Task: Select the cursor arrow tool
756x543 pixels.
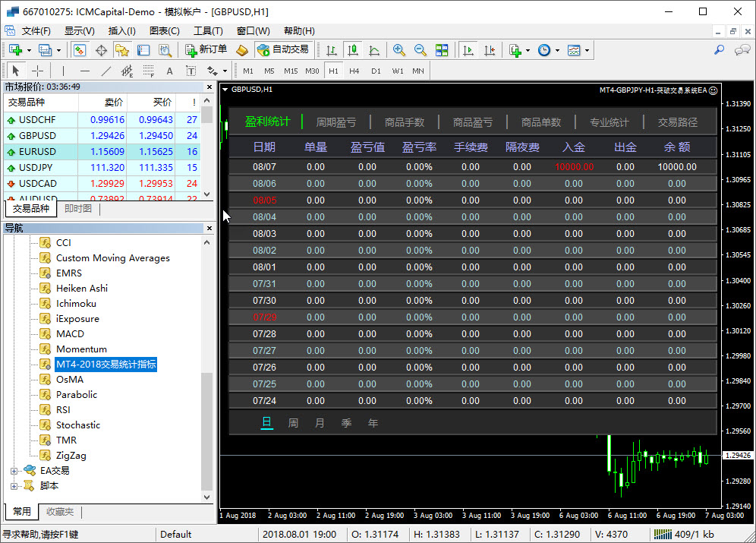Action: tap(15, 71)
